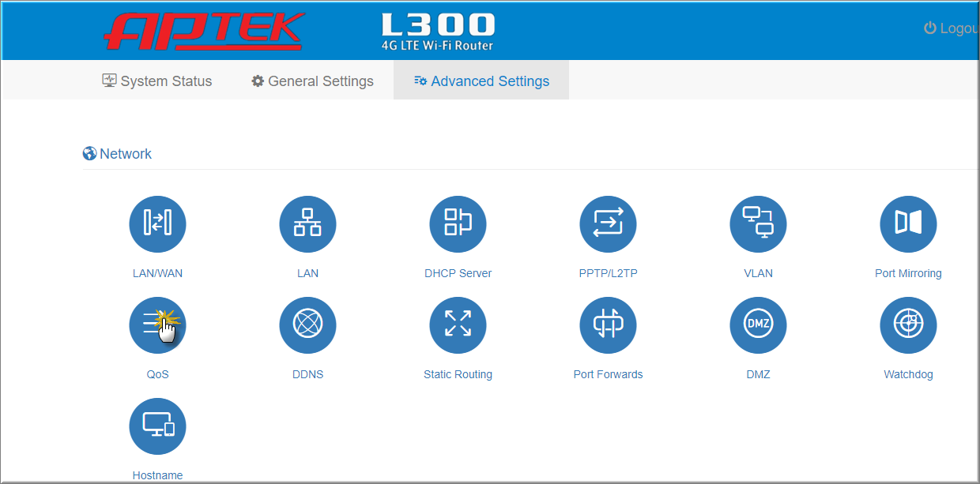Open the PPTP/L2TP icon

click(x=608, y=224)
